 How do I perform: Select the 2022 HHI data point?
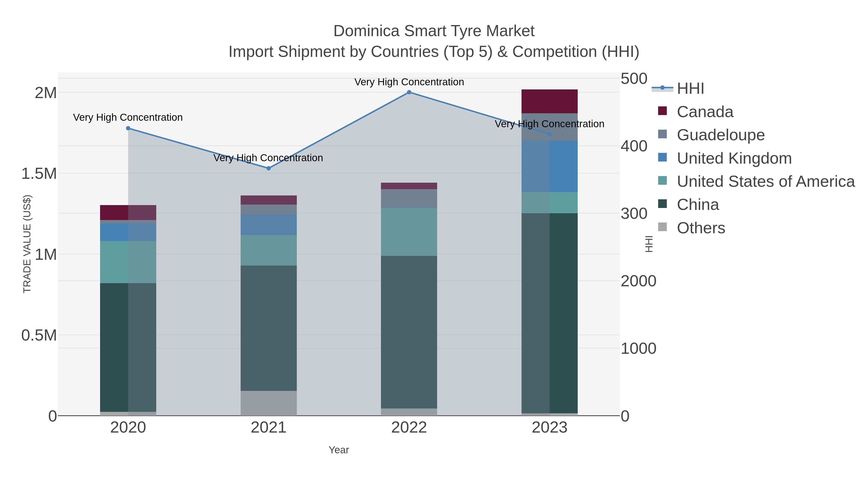tap(409, 92)
